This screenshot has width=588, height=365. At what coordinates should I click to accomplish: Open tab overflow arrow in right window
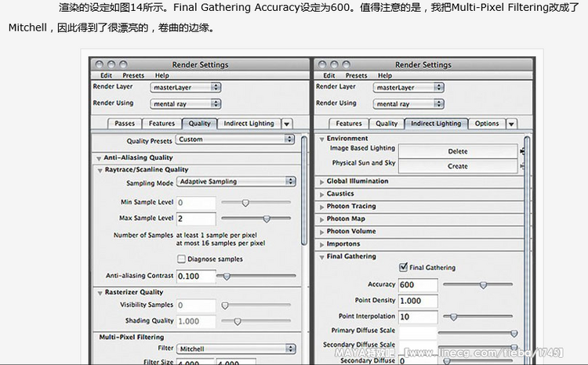511,124
